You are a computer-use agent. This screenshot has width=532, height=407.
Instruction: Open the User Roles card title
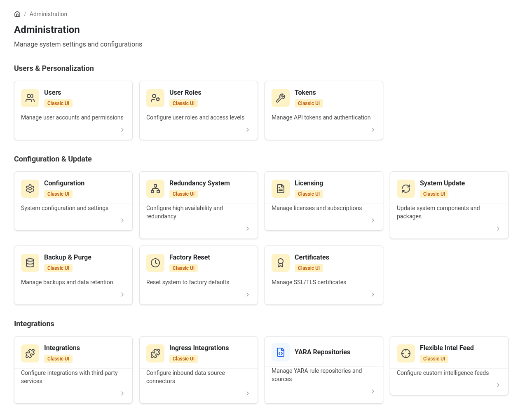tap(185, 93)
